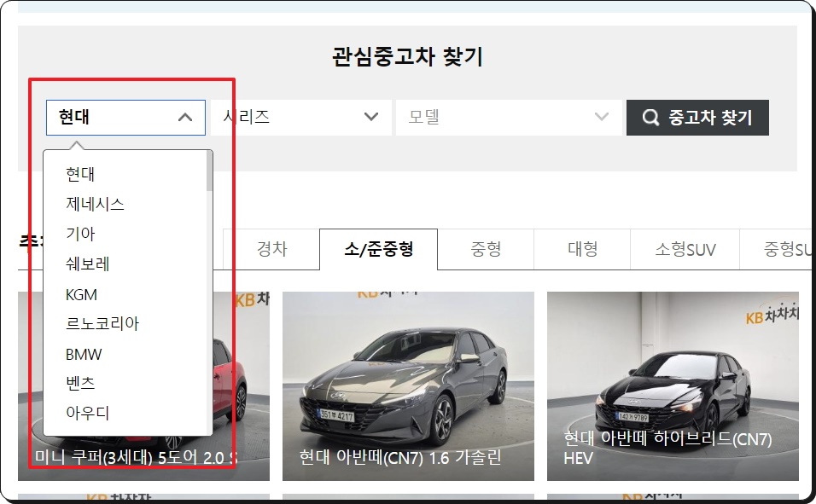Screen dimensions: 816x504
Task: Switch to the 경차 tab
Action: tap(271, 249)
